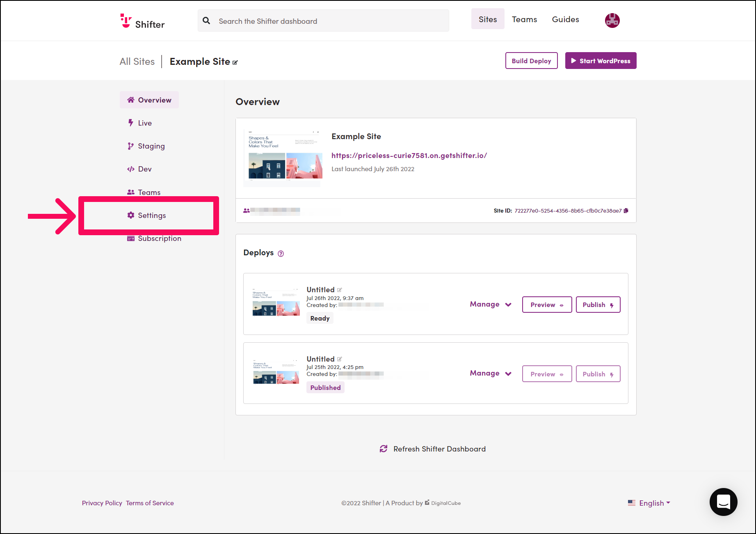Screen dimensions: 756x534
Task: Edit name of the Jul 25th Untitled deploy
Action: pos(339,359)
